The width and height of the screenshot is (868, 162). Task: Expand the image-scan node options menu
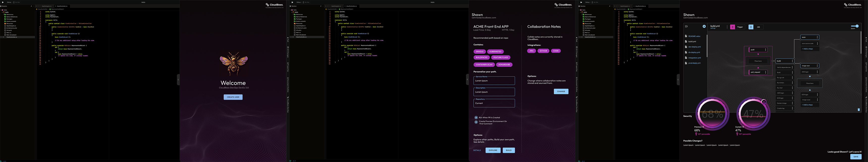[818, 66]
